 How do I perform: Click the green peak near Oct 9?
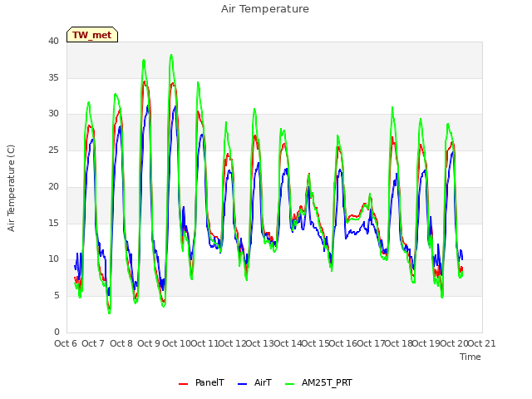[x=144, y=61]
